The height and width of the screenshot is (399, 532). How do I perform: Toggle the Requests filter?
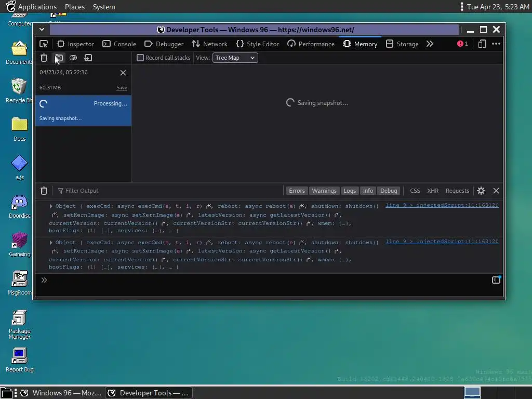(x=457, y=191)
